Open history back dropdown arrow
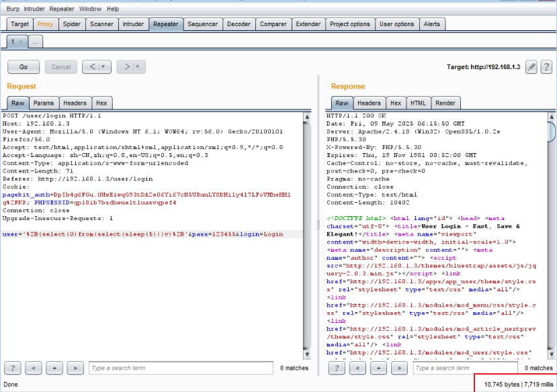 (103, 66)
